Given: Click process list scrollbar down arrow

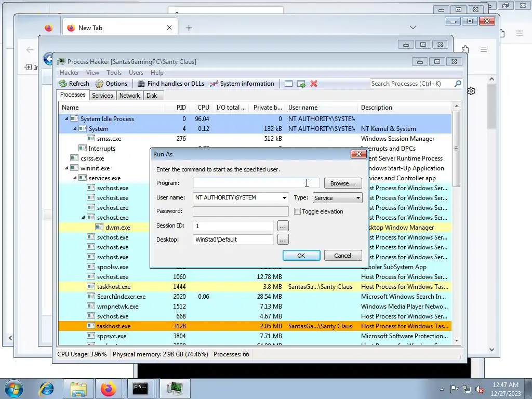Looking at the screenshot, I should click(x=457, y=341).
